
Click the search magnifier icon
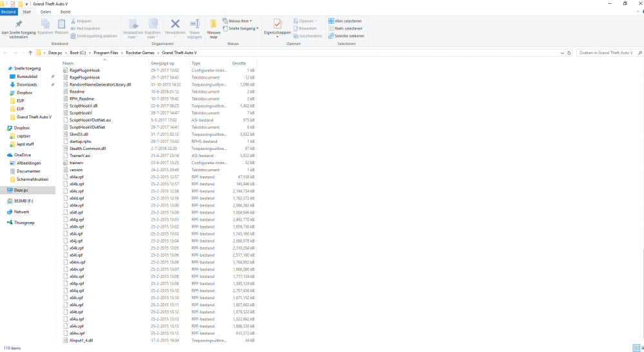[x=639, y=53]
